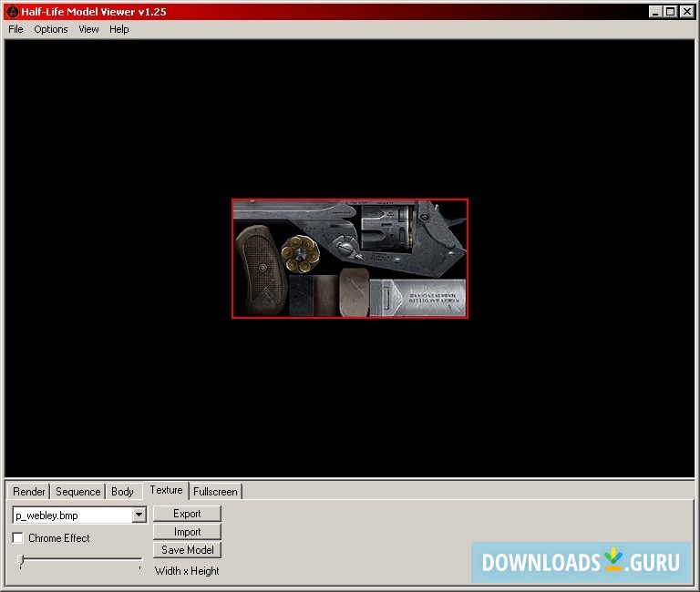
Task: Click the Import texture button
Action: pos(187,532)
